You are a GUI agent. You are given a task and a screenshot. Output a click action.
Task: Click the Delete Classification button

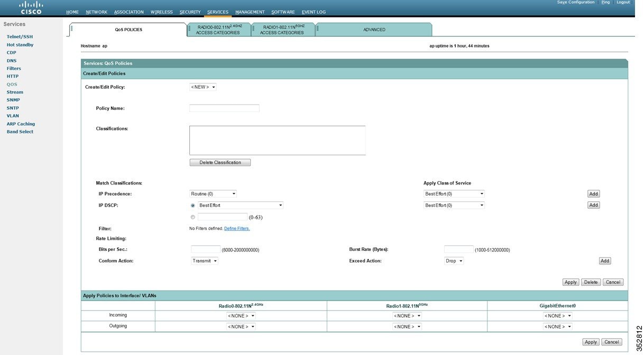[x=220, y=163]
